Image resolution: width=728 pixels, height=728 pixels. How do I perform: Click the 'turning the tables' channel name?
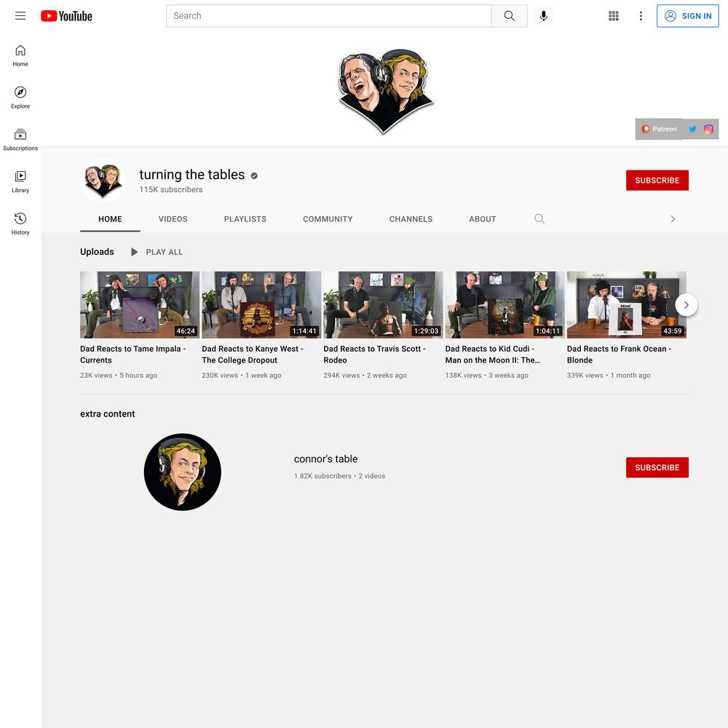click(x=191, y=175)
